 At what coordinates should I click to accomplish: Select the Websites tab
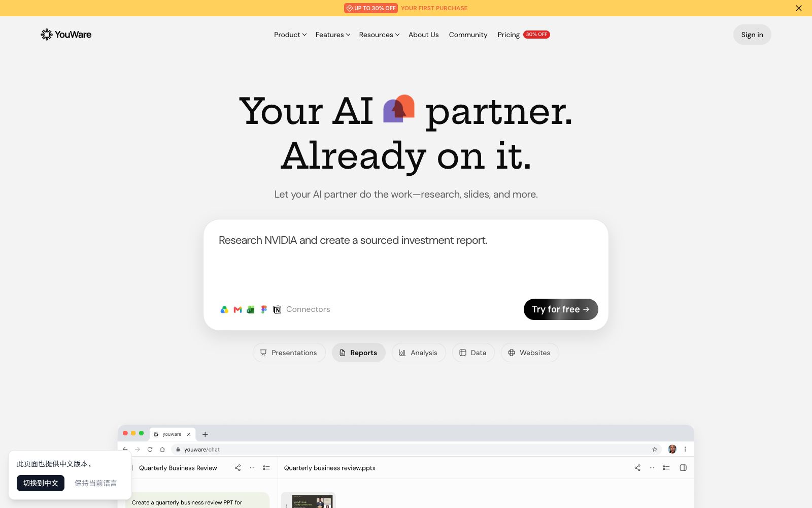point(530,353)
